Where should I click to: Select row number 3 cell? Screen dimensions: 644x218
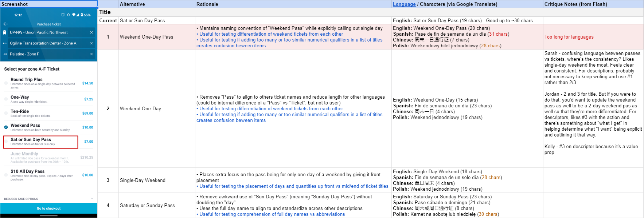(108, 180)
